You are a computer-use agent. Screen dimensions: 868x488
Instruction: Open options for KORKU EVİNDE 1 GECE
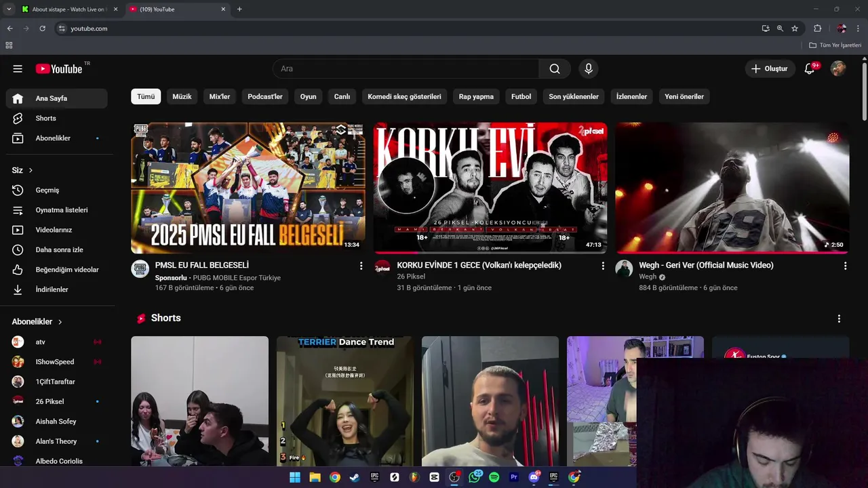coord(603,266)
